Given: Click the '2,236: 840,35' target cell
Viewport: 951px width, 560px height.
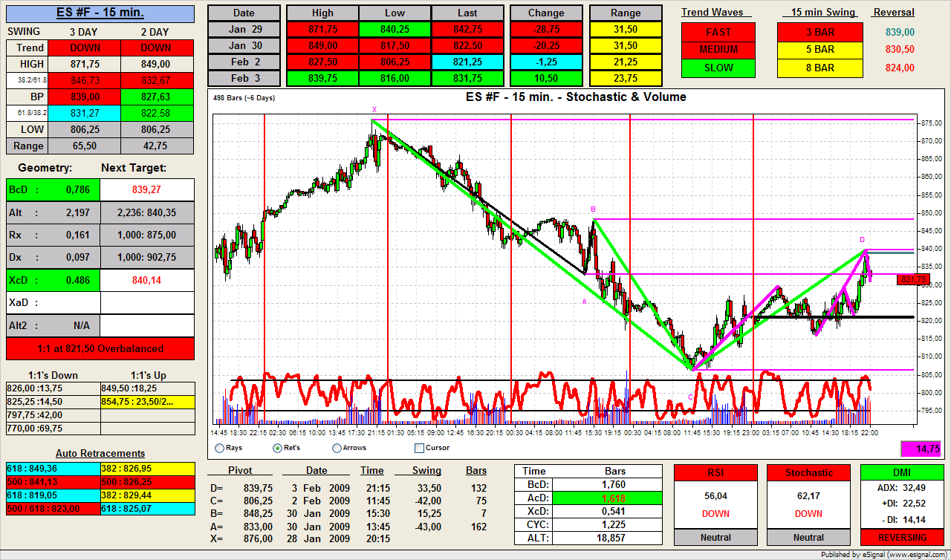Looking at the screenshot, I should pyautogui.click(x=147, y=212).
